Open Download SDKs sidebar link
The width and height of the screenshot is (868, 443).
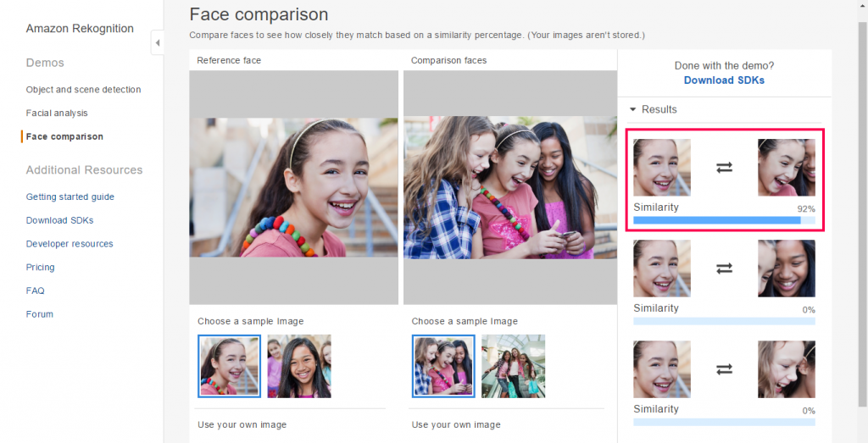tap(60, 220)
